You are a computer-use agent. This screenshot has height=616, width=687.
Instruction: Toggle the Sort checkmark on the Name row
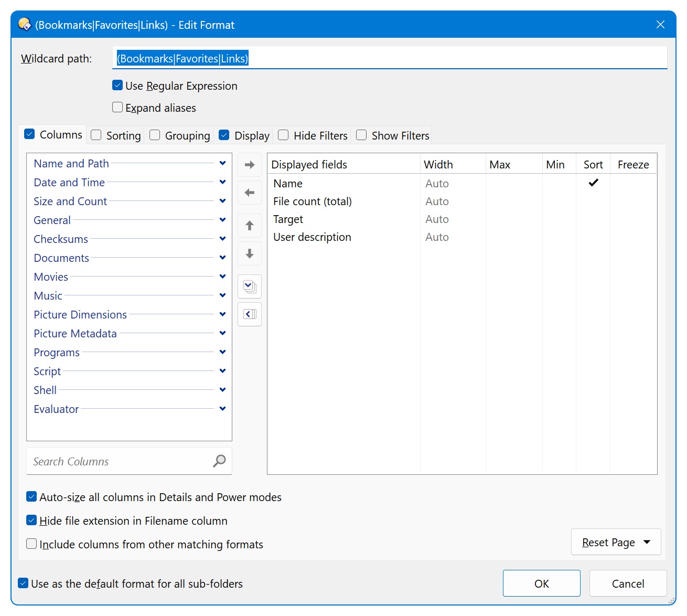pos(593,183)
